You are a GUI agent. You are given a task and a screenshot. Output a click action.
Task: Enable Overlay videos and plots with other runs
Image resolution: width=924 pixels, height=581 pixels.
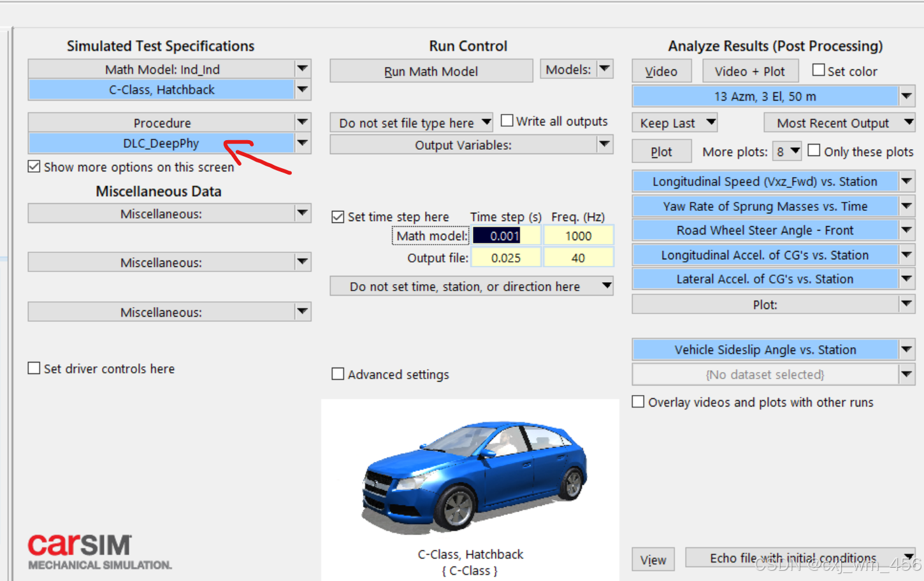638,401
